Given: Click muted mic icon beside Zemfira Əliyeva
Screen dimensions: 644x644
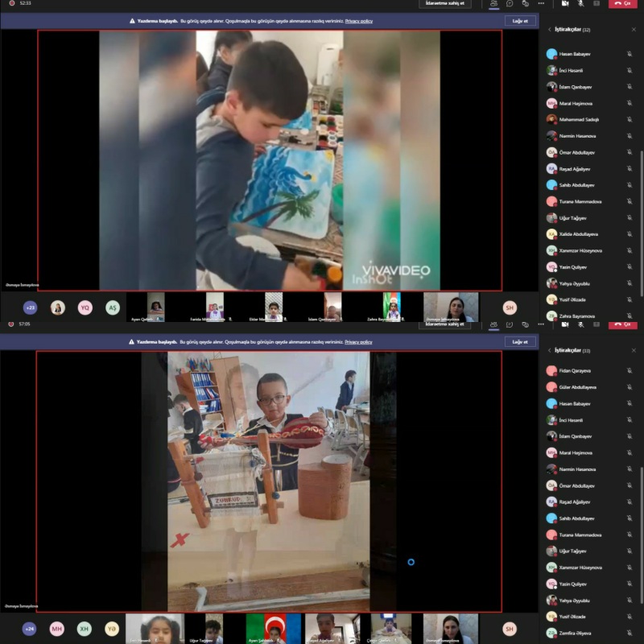Looking at the screenshot, I should click(630, 633).
